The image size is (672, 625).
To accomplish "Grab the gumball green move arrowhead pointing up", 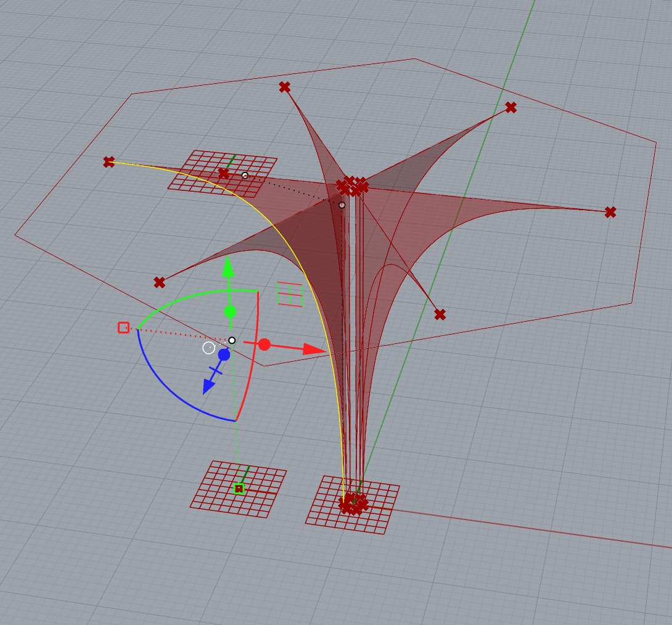I will [x=229, y=266].
